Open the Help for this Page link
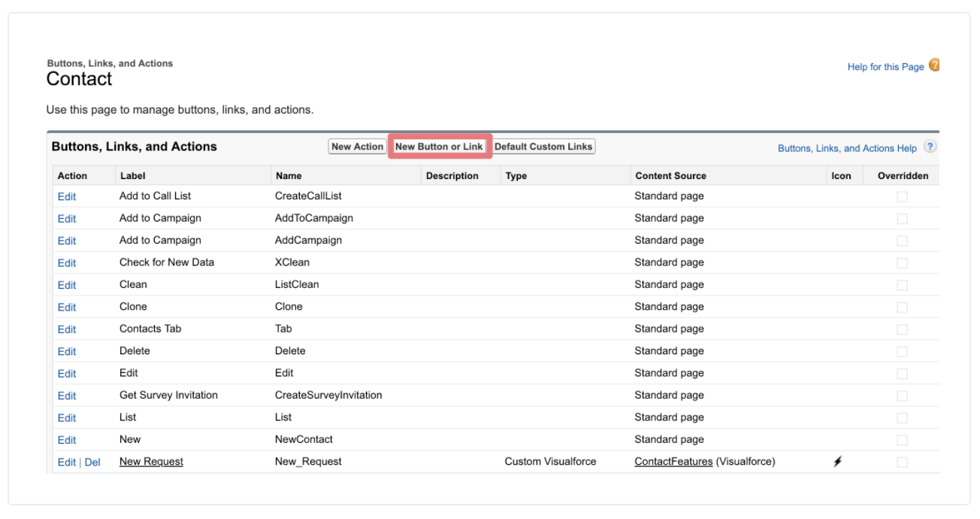 tap(885, 67)
